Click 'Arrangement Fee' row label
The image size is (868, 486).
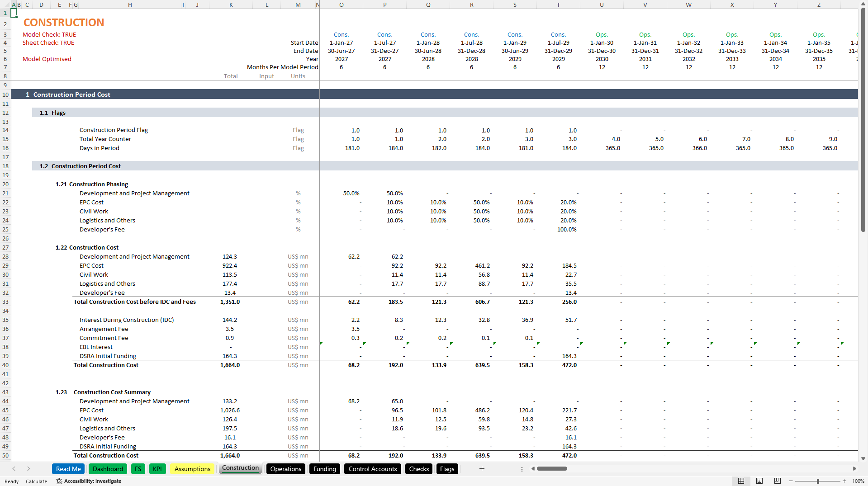(104, 329)
